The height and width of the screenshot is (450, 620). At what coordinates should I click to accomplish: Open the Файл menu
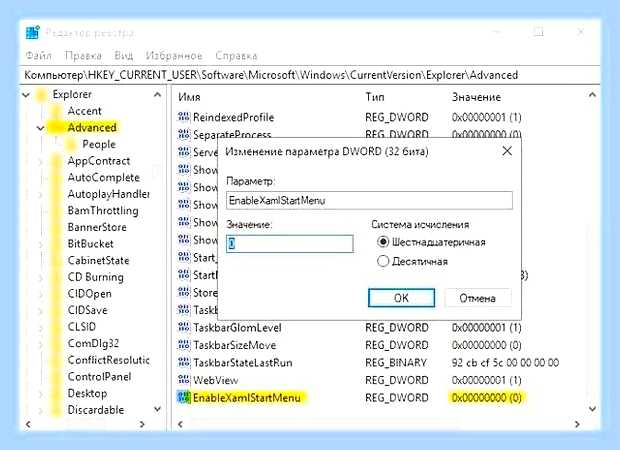(x=38, y=55)
